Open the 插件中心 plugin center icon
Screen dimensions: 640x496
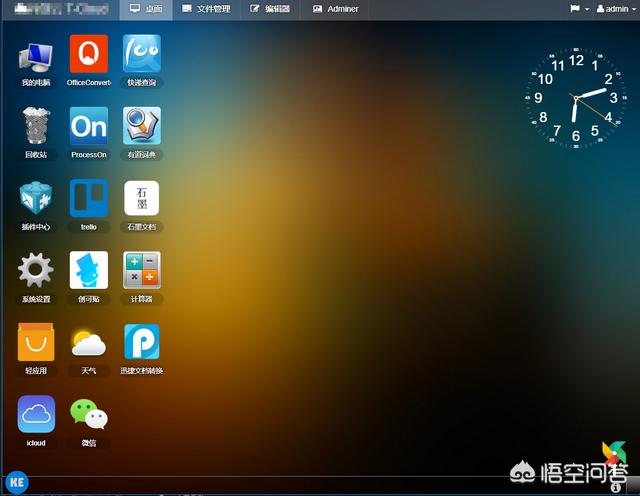[36, 198]
